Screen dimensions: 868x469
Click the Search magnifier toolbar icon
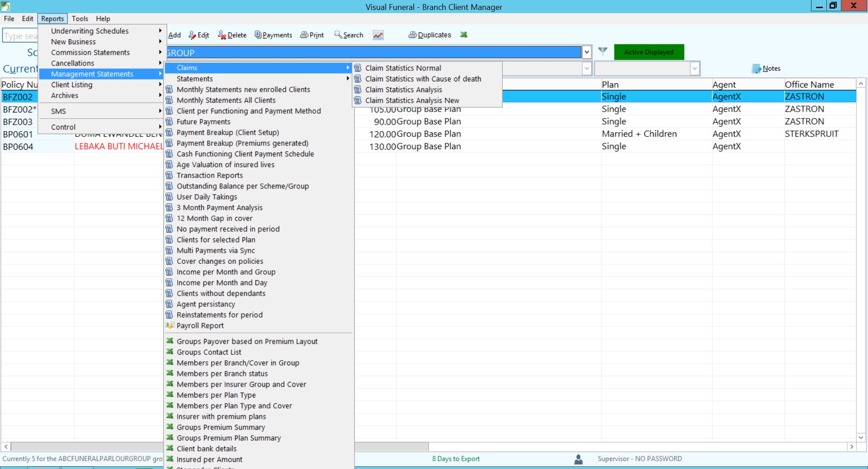[x=338, y=35]
